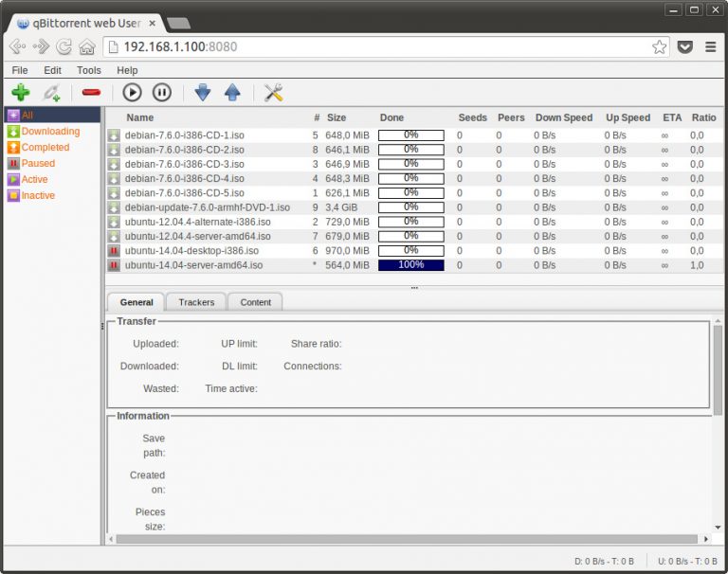Click 0% progress bar of debian CD-1
Image resolution: width=728 pixels, height=574 pixels.
pyautogui.click(x=410, y=135)
